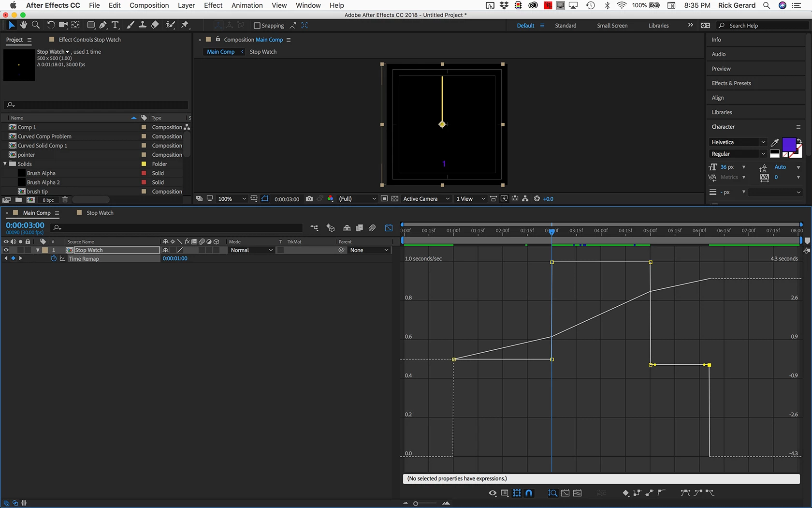This screenshot has width=812, height=508.
Task: Click the timeline zoom slider handle
Action: pyautogui.click(x=415, y=504)
